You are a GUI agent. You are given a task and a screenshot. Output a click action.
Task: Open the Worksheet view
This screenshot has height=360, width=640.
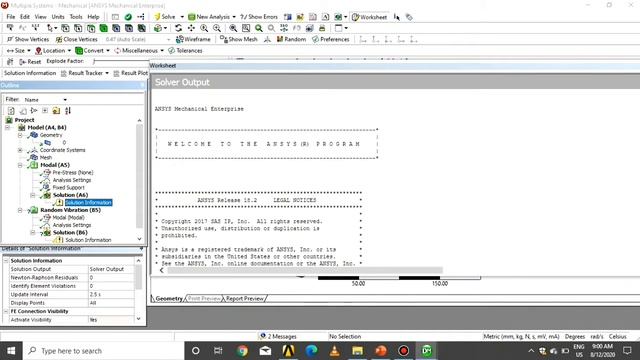point(369,17)
